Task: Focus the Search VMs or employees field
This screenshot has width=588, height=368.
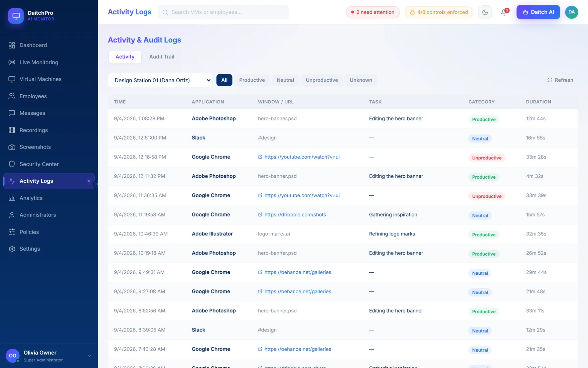Action: 223,12
